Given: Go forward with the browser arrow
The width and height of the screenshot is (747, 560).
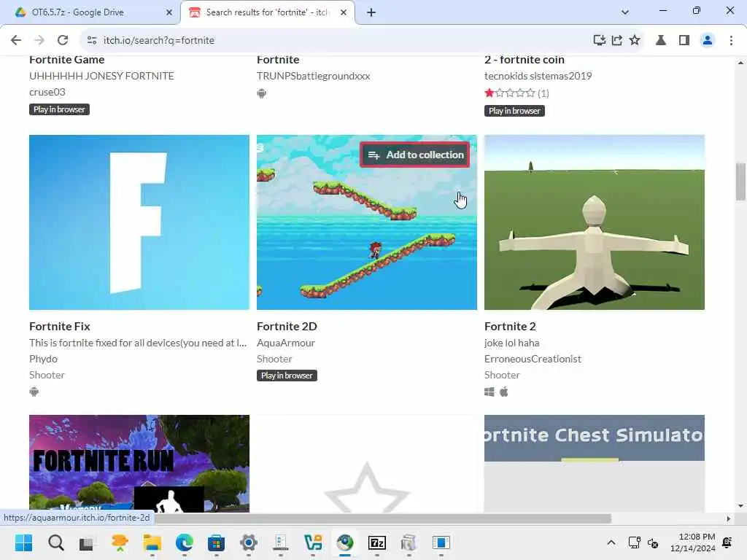Looking at the screenshot, I should tap(39, 41).
